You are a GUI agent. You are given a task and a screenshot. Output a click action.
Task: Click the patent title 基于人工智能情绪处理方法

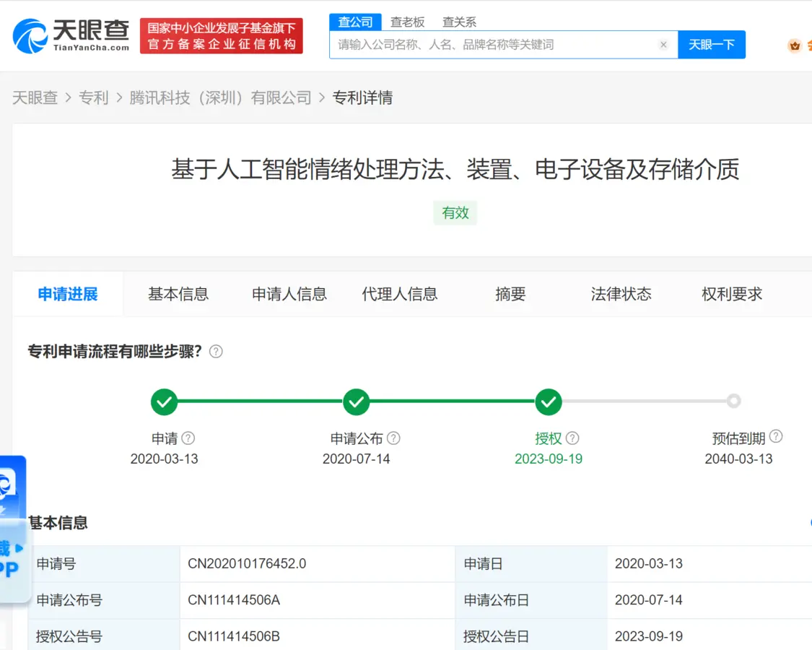(455, 170)
